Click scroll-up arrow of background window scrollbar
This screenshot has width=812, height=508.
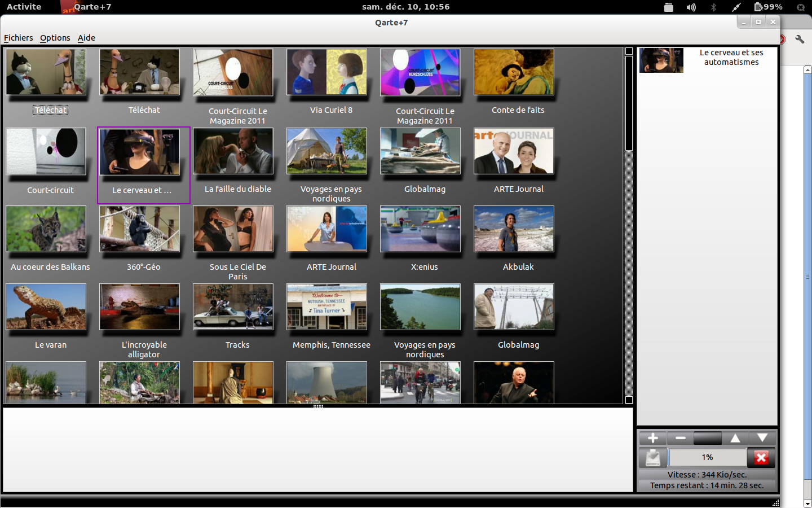[807, 70]
